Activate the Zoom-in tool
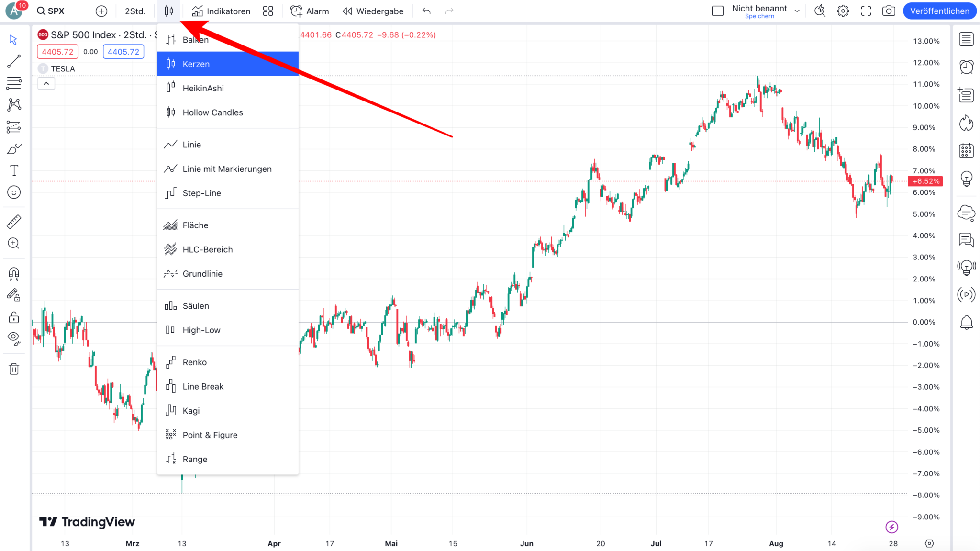Image resolution: width=980 pixels, height=551 pixels. pos(14,244)
